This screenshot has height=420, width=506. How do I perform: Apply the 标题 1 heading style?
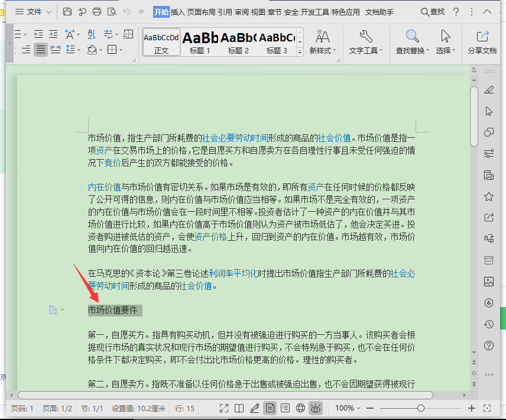coord(200,41)
